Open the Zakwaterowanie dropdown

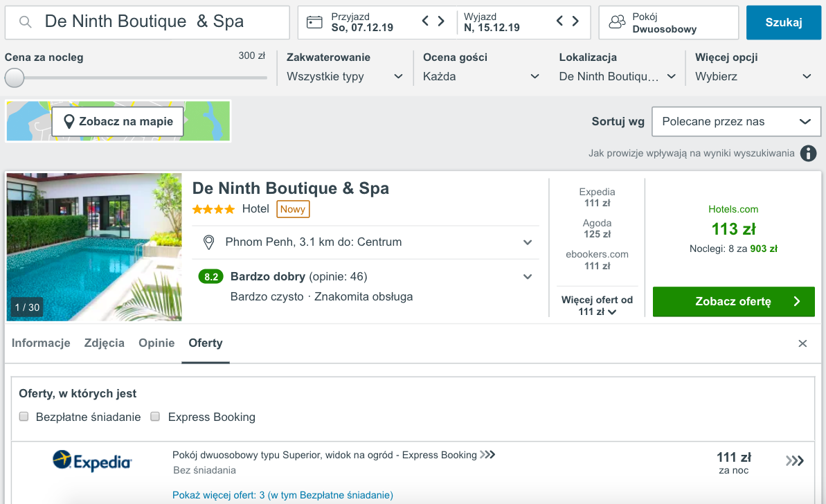coord(345,77)
